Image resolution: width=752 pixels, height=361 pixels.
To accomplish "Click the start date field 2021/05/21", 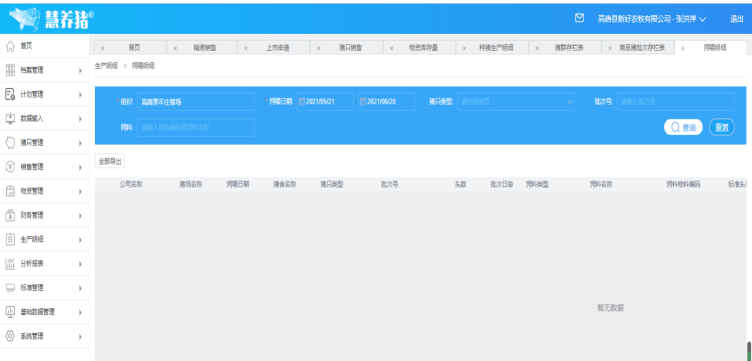I will tap(325, 102).
